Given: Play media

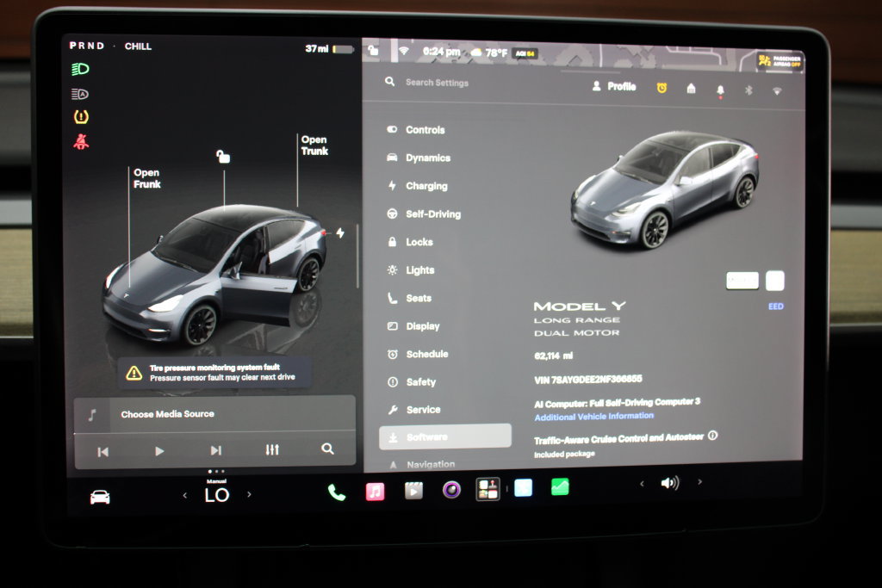Looking at the screenshot, I should coord(159,451).
